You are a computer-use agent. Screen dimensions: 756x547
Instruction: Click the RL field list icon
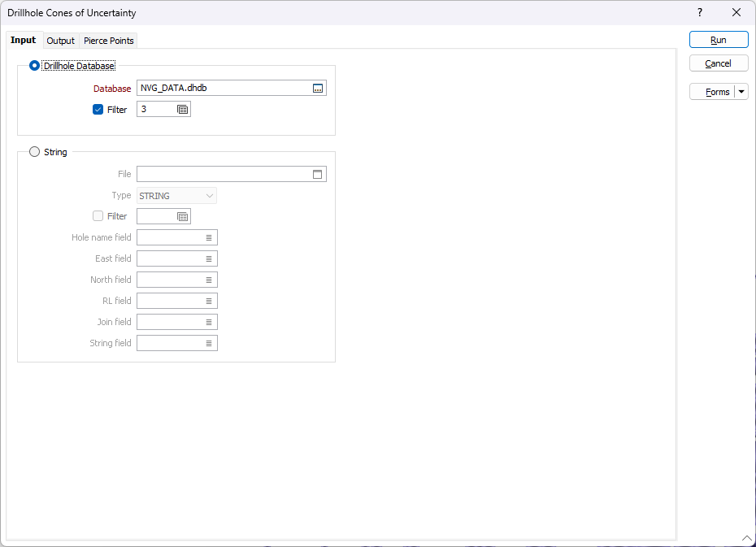(209, 301)
